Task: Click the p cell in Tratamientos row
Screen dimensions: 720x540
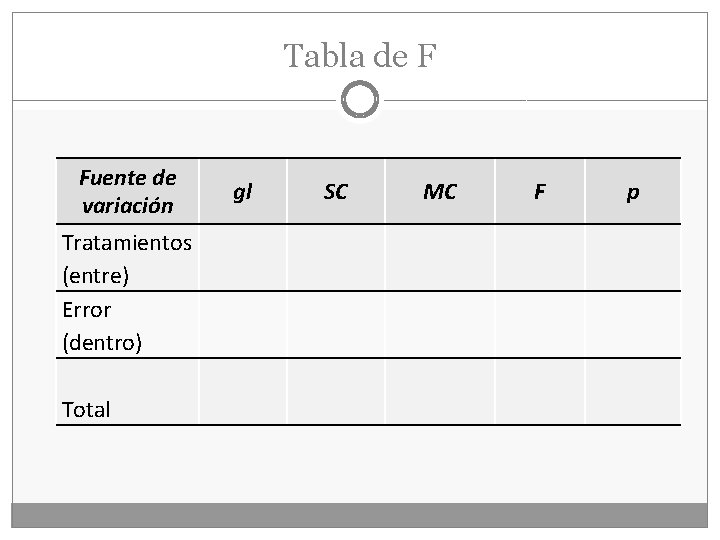Action: [633, 258]
